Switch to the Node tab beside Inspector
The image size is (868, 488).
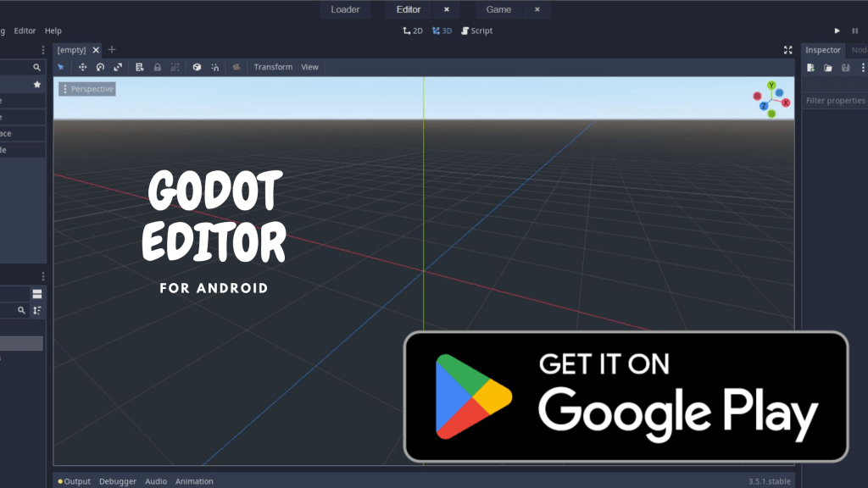pyautogui.click(x=858, y=50)
